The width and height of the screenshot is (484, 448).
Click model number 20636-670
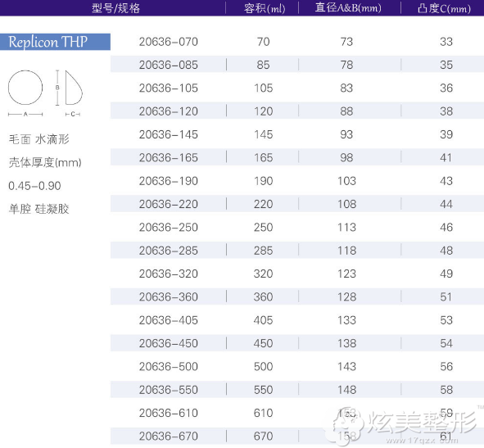[x=168, y=437]
